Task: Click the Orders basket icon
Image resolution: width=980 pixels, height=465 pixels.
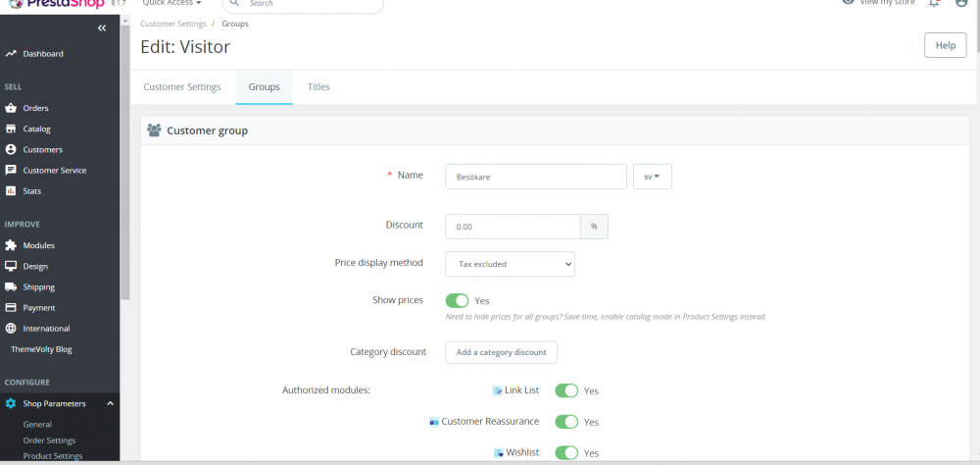Action: point(10,108)
